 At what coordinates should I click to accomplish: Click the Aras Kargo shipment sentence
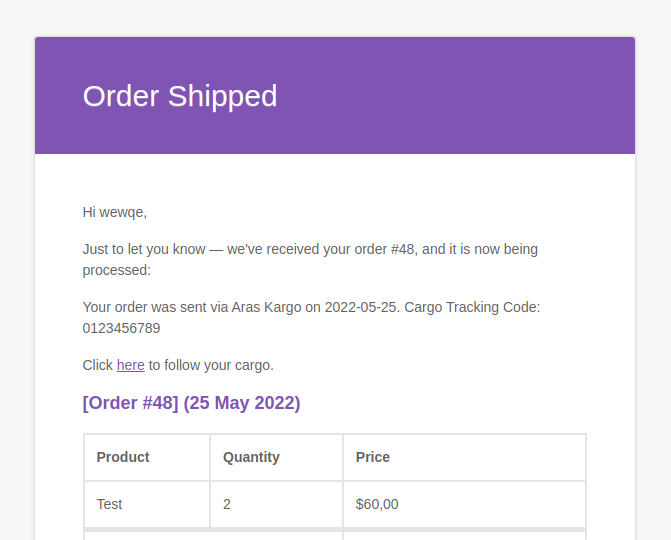click(311, 317)
